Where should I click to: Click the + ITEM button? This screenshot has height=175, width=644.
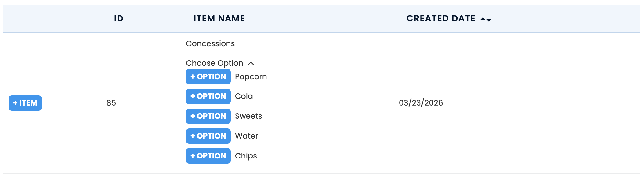25,103
